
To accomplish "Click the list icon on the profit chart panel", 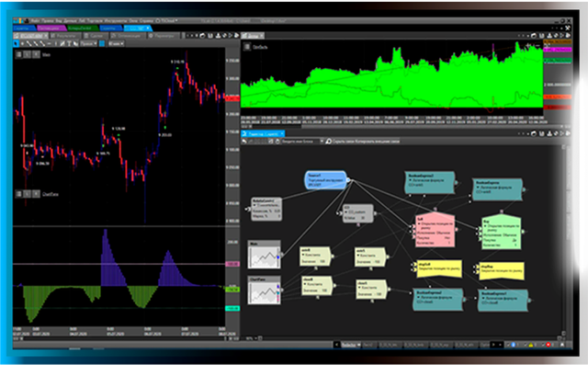I will tap(247, 47).
